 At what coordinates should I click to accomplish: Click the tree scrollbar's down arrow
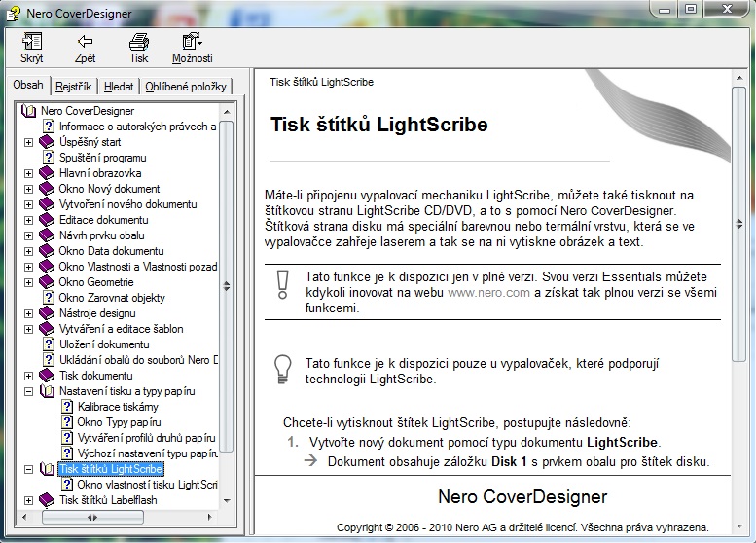[x=227, y=501]
